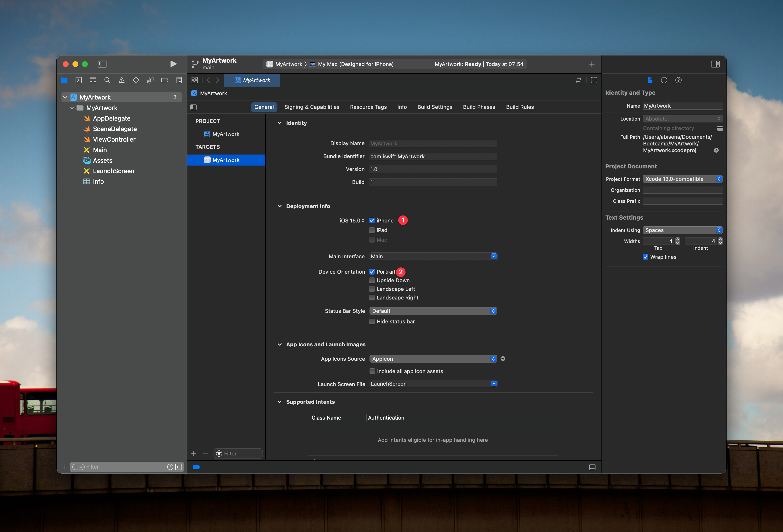
Task: Uncheck the Portrait orientation
Action: [372, 272]
